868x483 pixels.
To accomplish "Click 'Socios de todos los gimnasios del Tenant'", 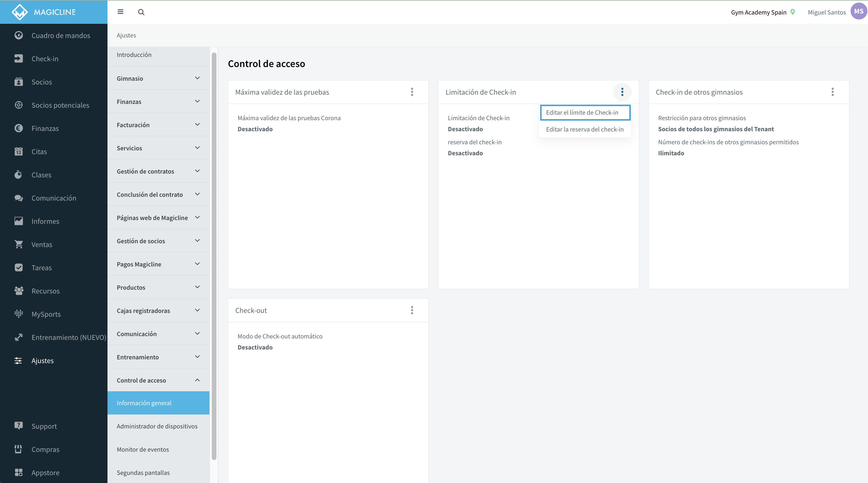I will pos(716,129).
